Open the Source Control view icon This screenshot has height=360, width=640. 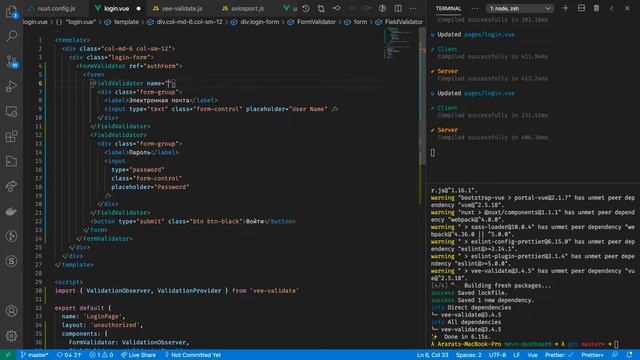(x=11, y=61)
